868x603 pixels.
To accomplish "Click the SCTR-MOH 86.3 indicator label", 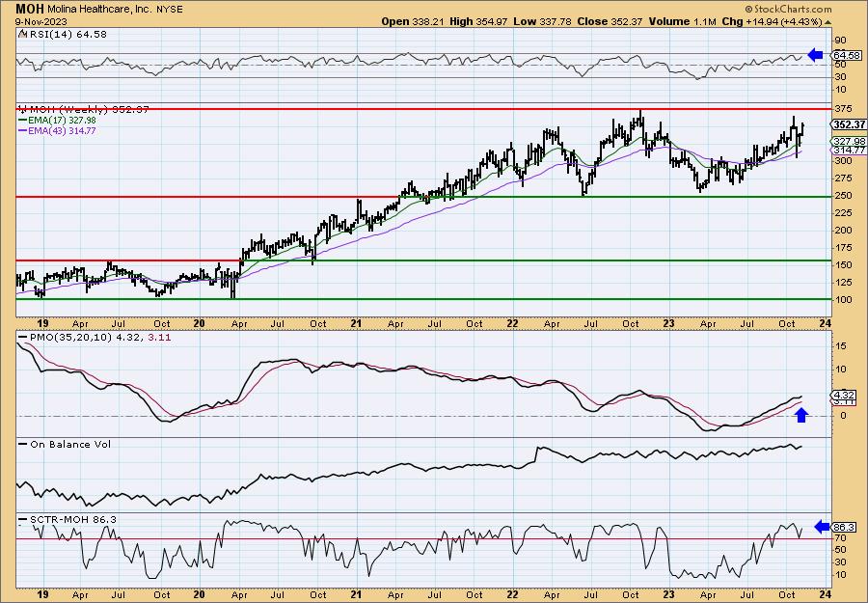I will pos(73,519).
